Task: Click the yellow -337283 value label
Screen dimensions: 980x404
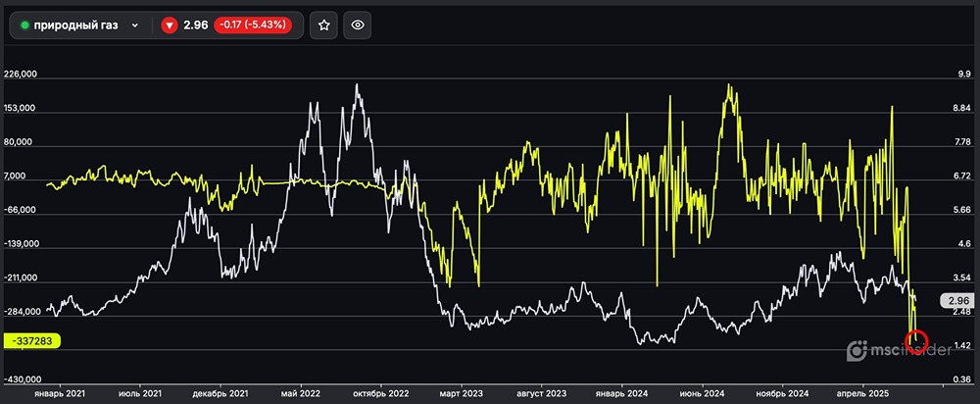Action: tap(31, 341)
